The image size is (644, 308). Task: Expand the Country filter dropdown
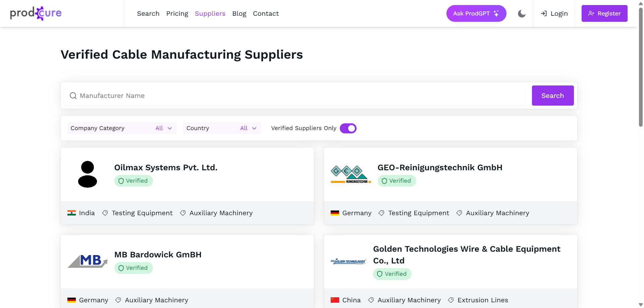coord(222,128)
